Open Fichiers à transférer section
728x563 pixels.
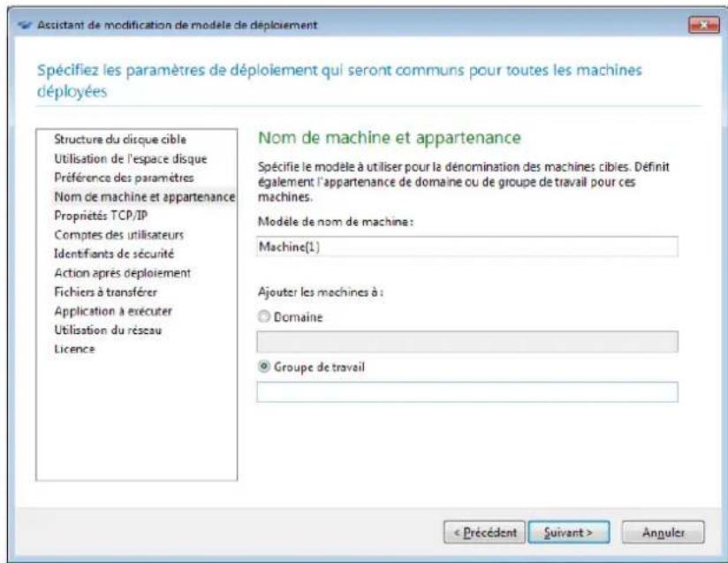[x=105, y=293]
